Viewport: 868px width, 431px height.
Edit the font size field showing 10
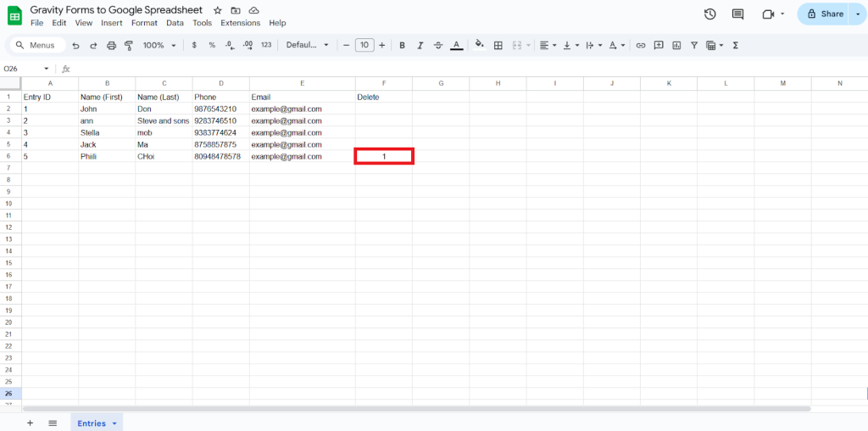click(364, 46)
